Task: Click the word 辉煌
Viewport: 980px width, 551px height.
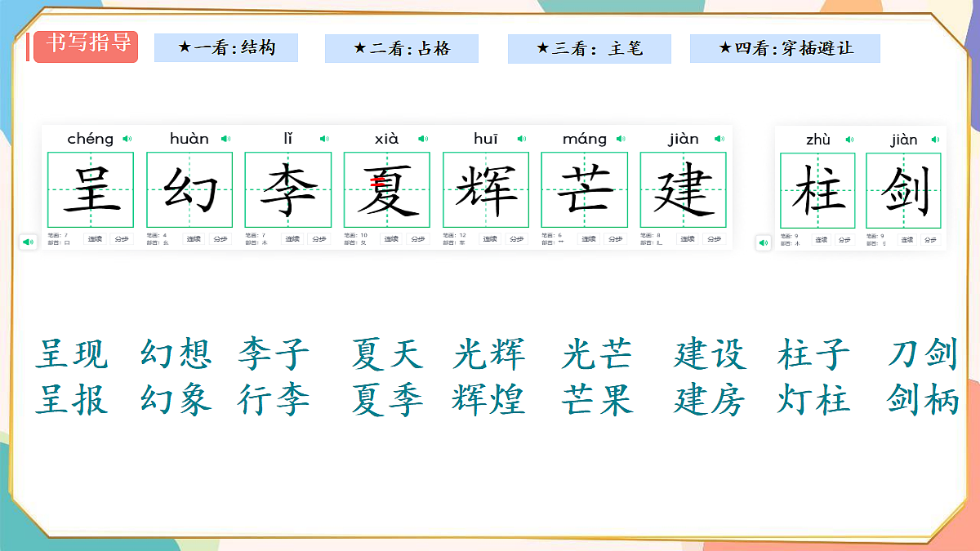Action: tap(488, 400)
